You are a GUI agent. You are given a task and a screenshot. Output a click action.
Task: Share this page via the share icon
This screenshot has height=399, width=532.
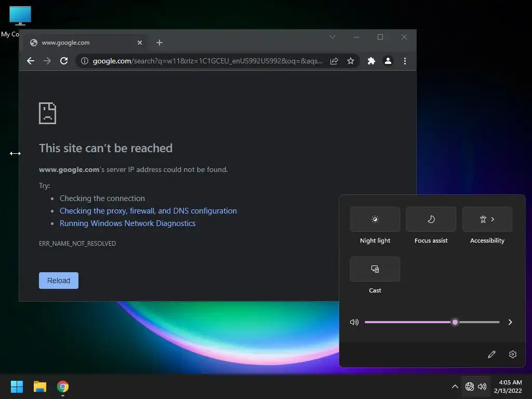coord(334,61)
